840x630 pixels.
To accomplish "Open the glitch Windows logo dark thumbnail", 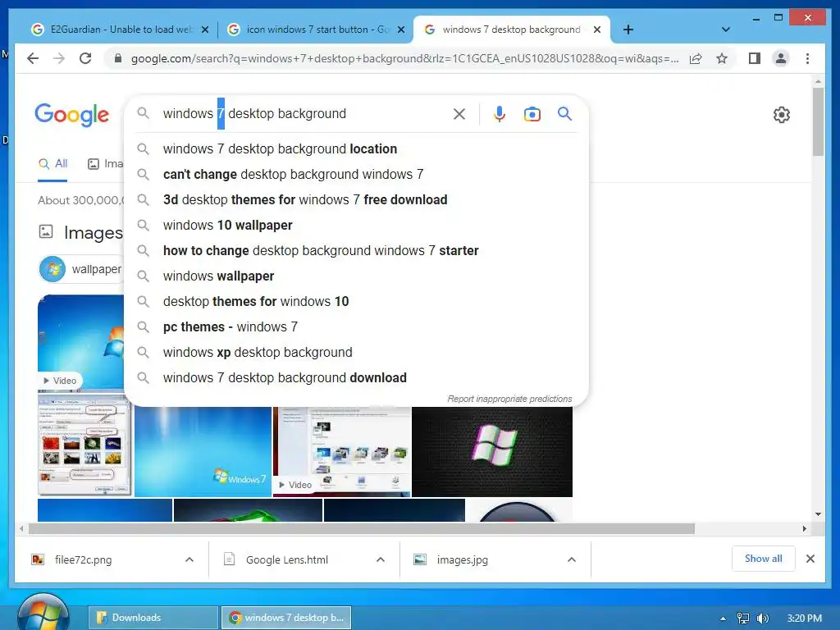I will click(x=492, y=452).
